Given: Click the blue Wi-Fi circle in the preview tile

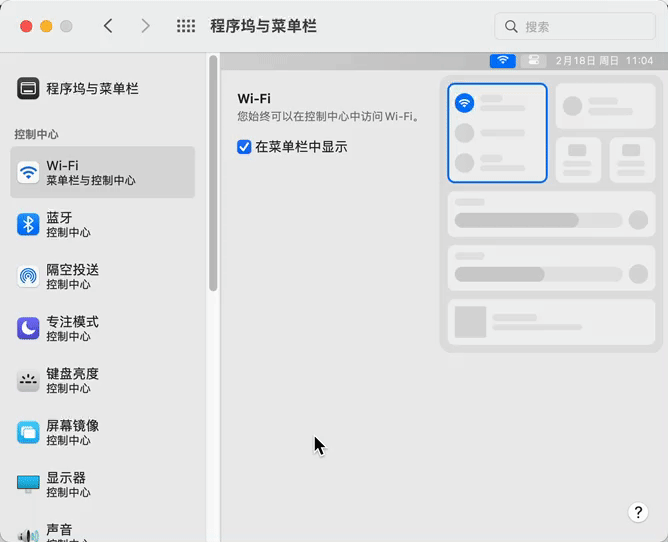Looking at the screenshot, I should (x=464, y=103).
